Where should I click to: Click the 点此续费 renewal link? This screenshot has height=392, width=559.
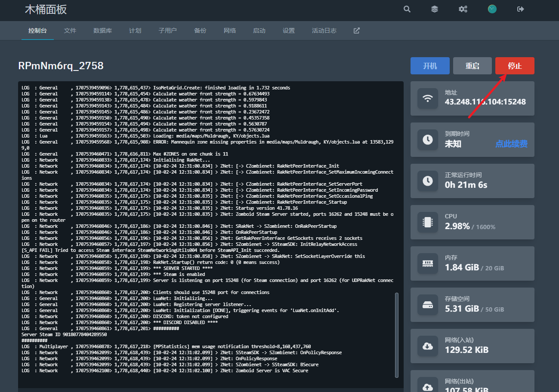[511, 144]
